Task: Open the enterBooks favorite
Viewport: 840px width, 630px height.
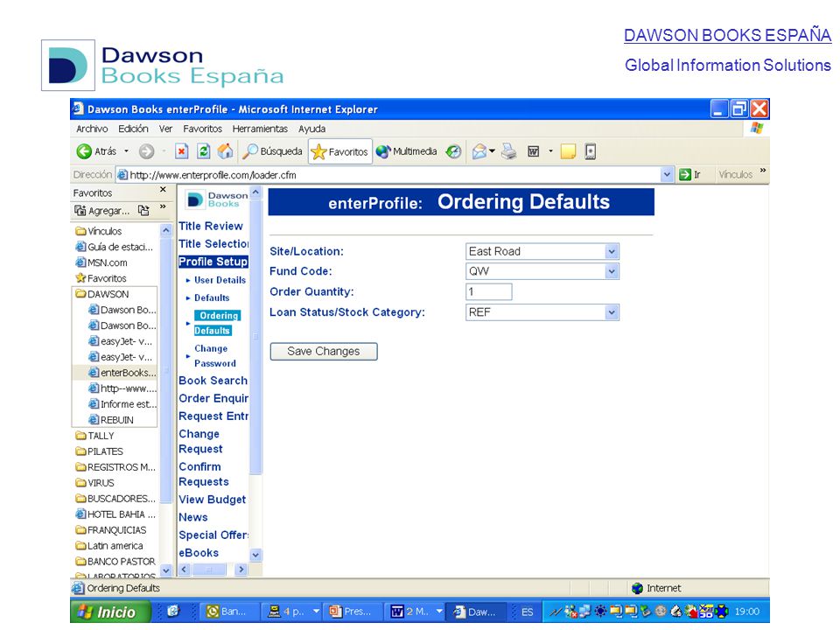Action: (122, 373)
